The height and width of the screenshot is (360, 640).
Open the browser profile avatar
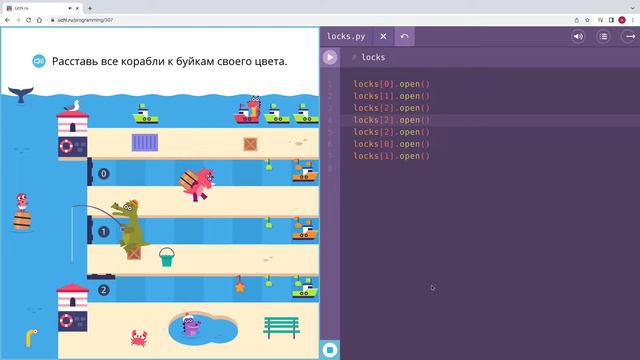(622, 20)
